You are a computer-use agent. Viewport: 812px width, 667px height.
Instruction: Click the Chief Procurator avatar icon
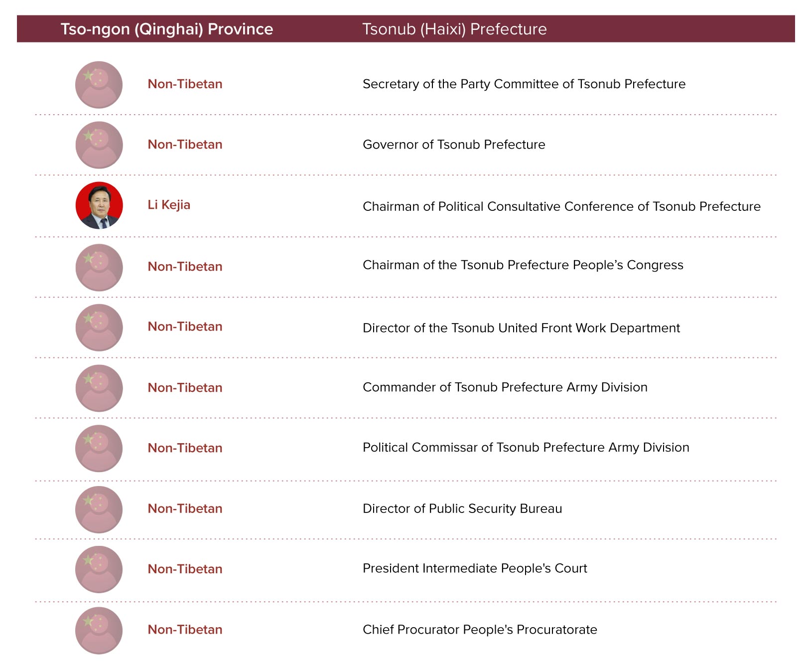pos(99,630)
